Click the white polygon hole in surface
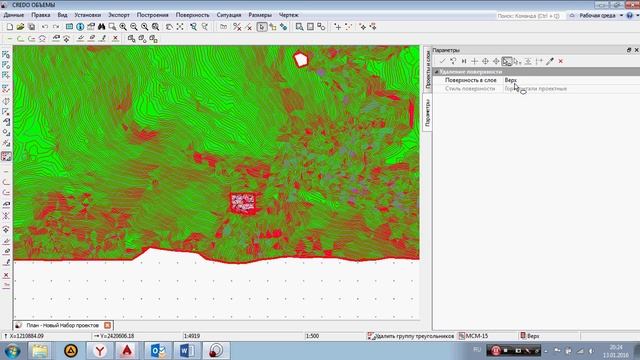Image resolution: width=640 pixels, height=360 pixels. (x=300, y=60)
